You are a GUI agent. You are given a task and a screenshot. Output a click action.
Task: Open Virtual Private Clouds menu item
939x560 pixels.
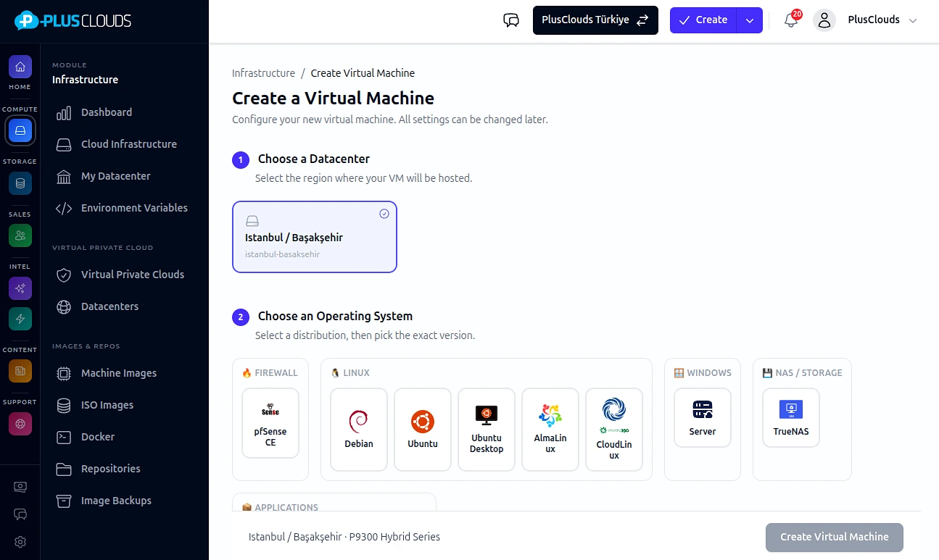132,275
